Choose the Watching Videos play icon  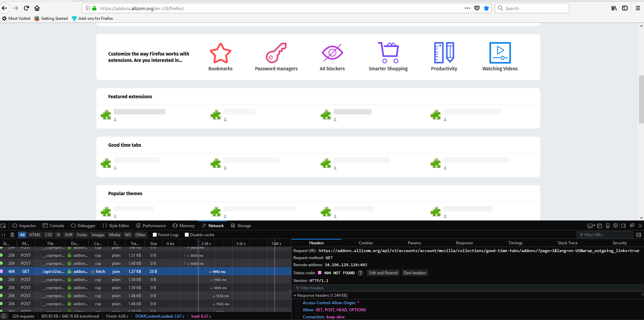(x=500, y=53)
